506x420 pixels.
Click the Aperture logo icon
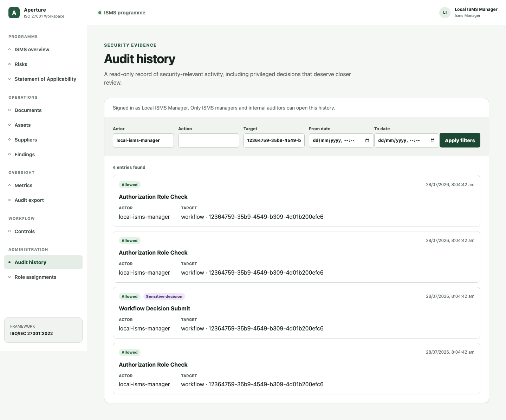click(x=14, y=13)
